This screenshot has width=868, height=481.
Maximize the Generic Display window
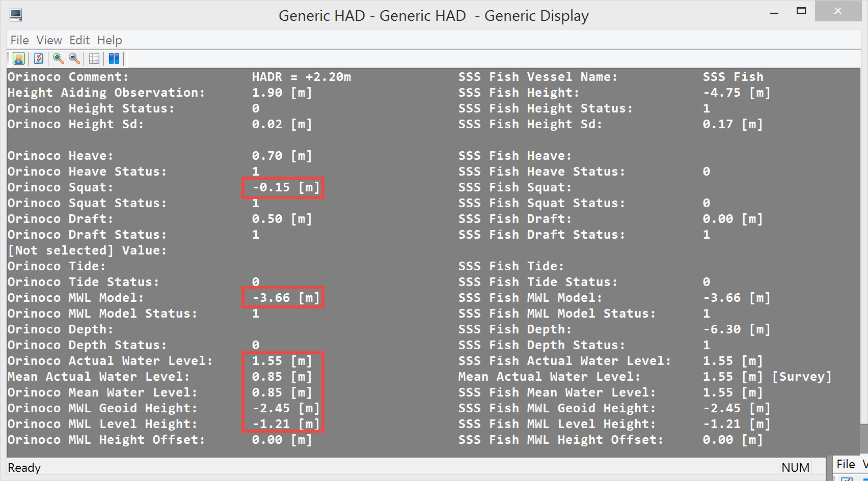pyautogui.click(x=801, y=11)
